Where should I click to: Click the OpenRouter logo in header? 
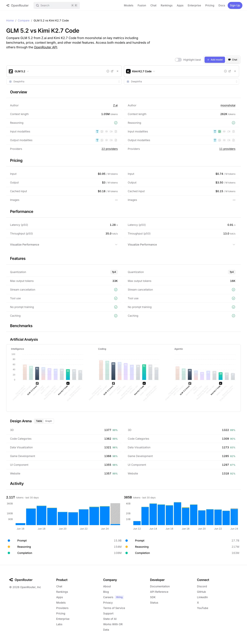point(17,5)
